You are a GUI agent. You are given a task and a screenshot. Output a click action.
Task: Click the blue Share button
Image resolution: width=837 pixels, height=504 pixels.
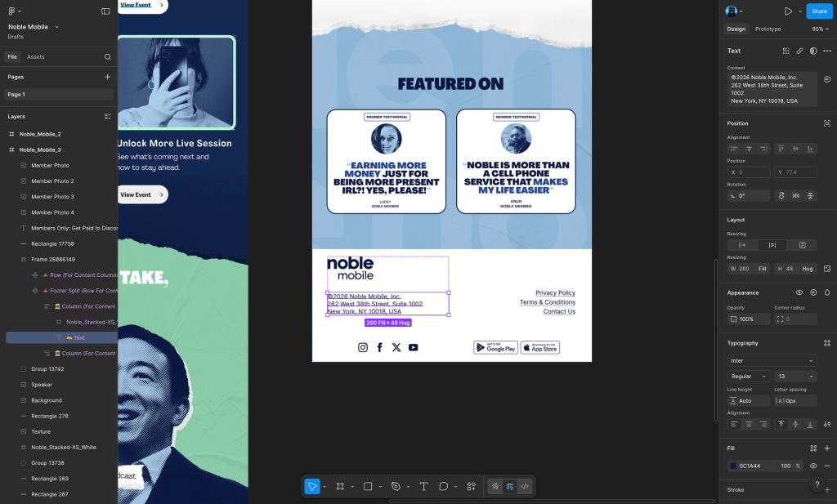click(819, 11)
